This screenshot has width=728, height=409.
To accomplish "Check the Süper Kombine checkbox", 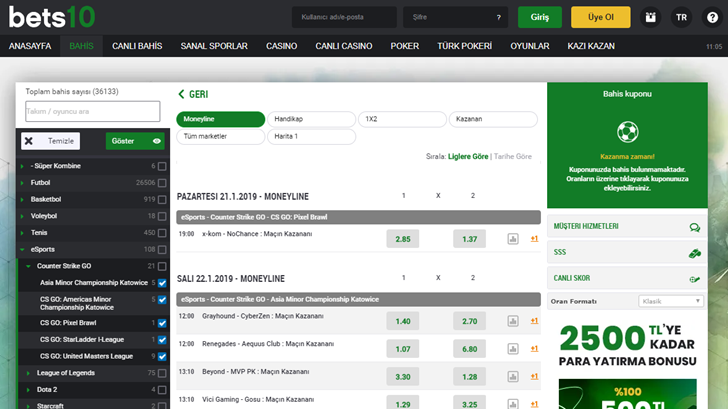I will (x=162, y=166).
